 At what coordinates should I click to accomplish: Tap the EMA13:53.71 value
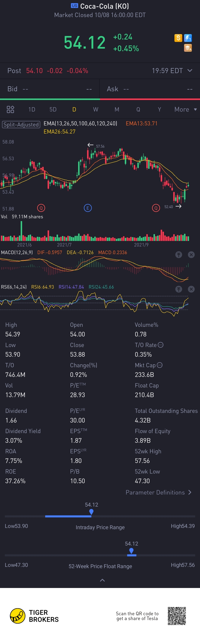(x=141, y=123)
